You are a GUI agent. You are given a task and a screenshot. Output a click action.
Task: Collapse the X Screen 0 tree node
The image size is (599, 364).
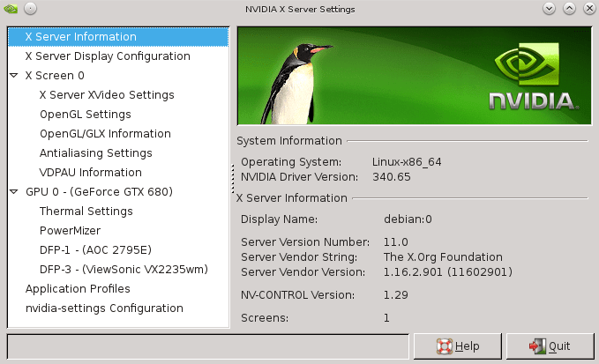[14, 75]
